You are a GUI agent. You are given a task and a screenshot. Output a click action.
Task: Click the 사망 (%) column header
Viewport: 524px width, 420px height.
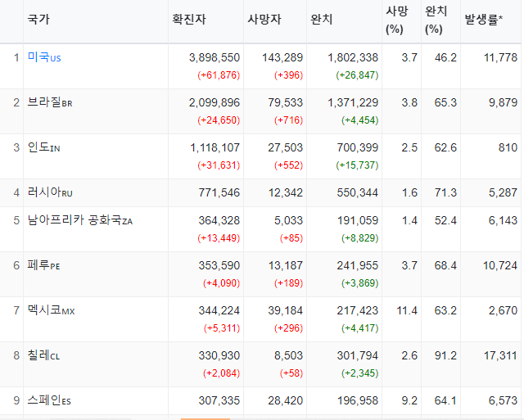click(x=397, y=20)
